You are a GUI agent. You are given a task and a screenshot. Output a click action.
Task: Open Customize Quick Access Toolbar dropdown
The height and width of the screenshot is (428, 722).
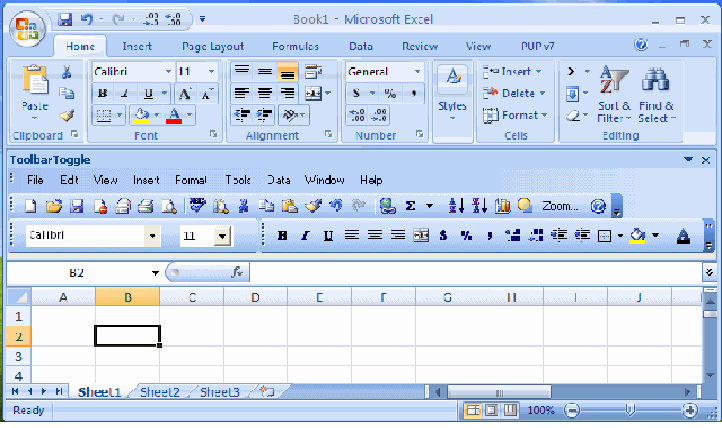pos(202,19)
